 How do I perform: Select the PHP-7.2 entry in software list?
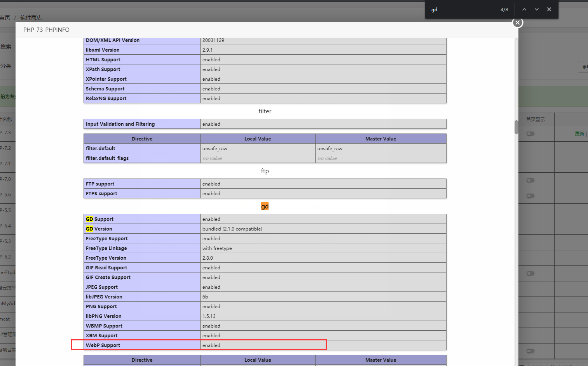pos(5,148)
